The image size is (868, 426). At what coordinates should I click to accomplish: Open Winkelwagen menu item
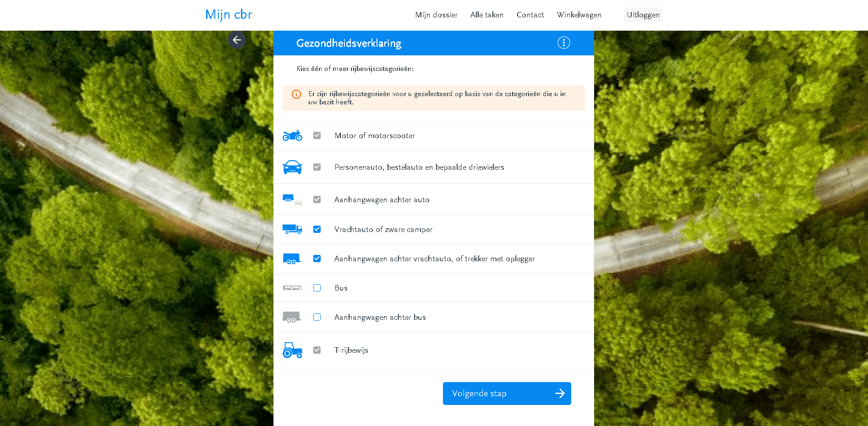click(579, 15)
